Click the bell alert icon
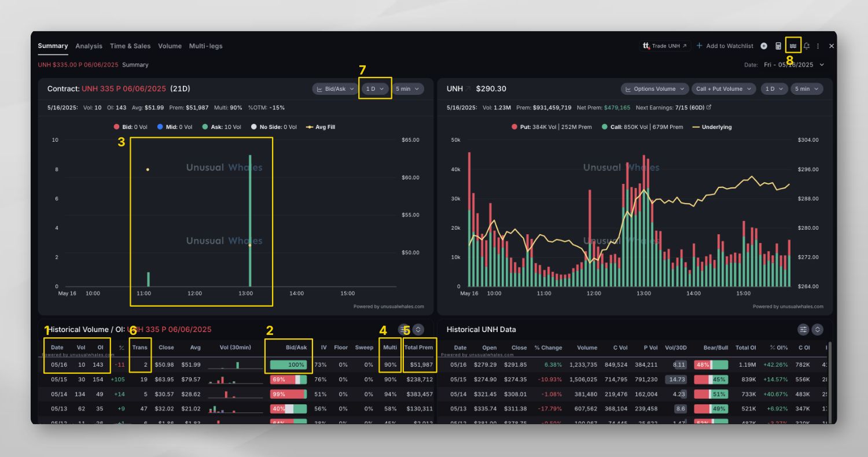This screenshot has height=457, width=868. 807,46
